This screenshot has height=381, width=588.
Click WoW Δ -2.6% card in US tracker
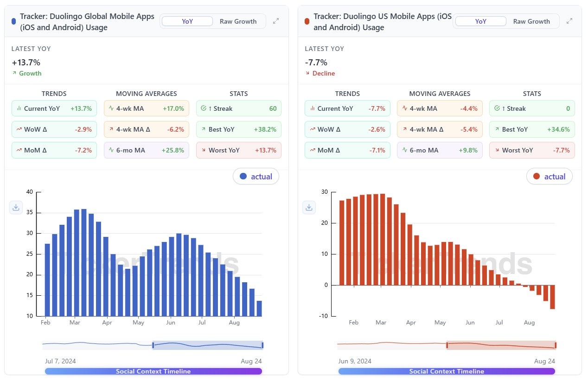(348, 129)
